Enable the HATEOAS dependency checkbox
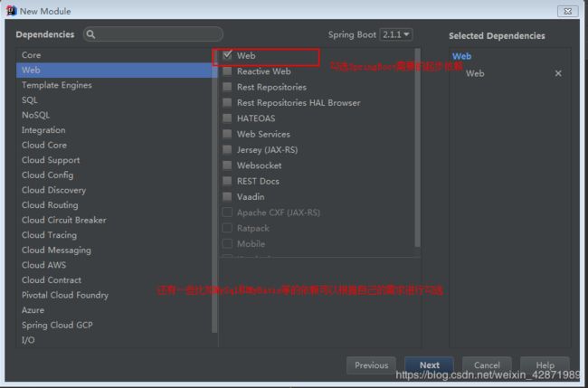 (x=227, y=118)
